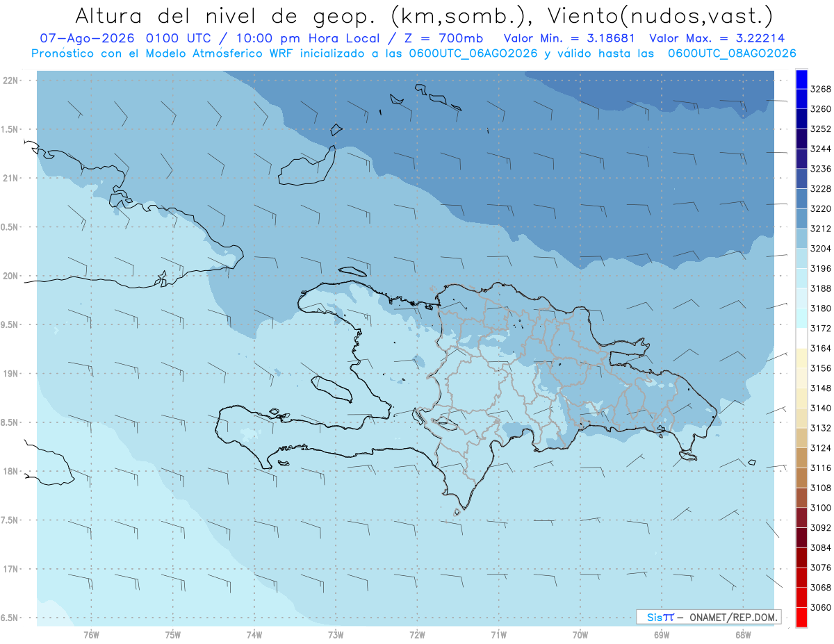Screen dimensions: 834x644
Task: Click the 74W longitude label
Action: pos(254,634)
